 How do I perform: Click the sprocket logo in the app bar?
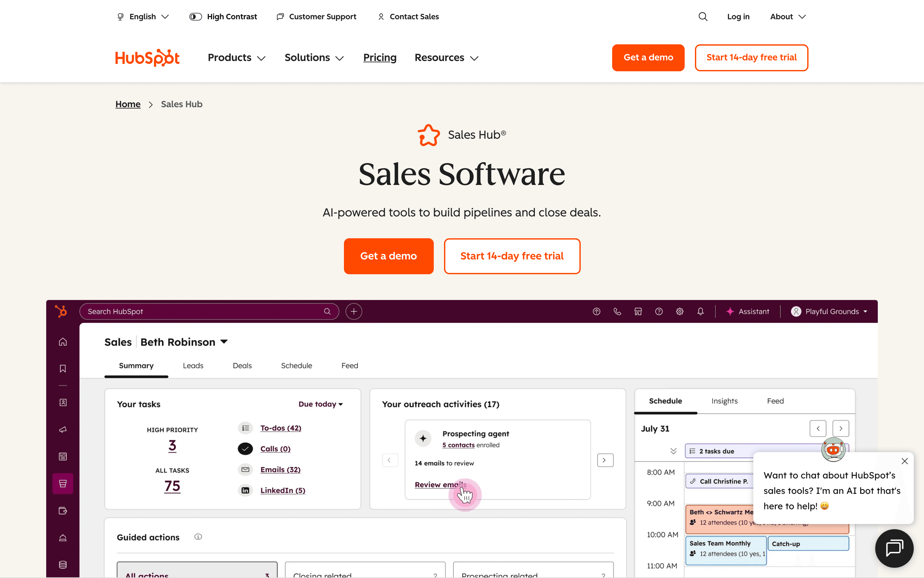coord(61,311)
